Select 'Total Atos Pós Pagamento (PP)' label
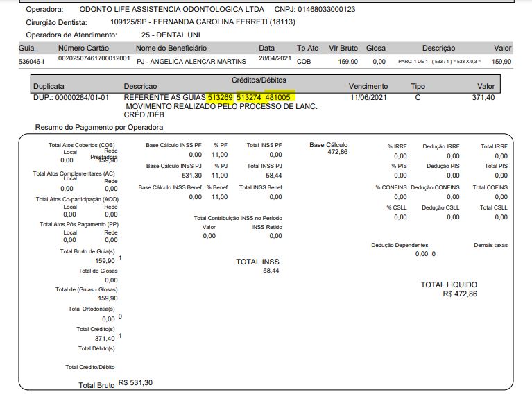The image size is (532, 399). tap(79, 224)
